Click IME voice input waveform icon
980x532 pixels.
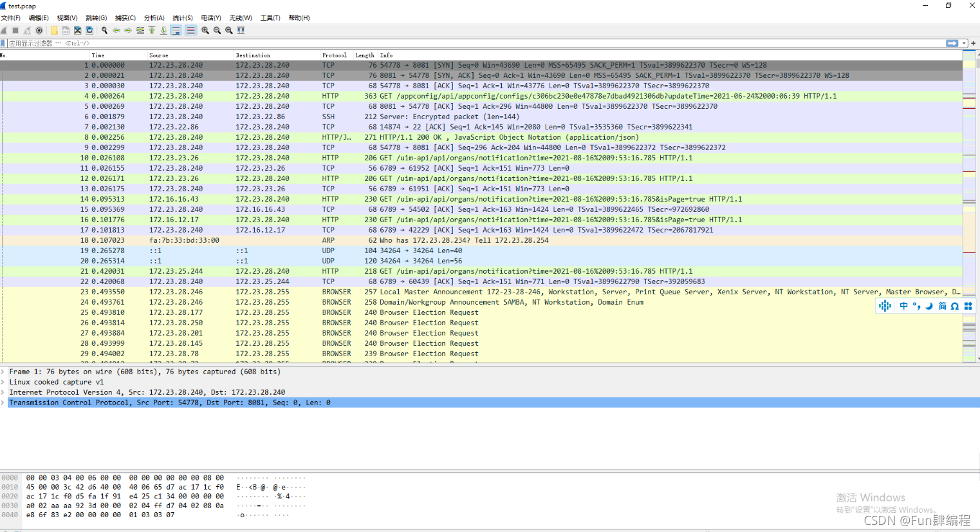pyautogui.click(x=885, y=306)
